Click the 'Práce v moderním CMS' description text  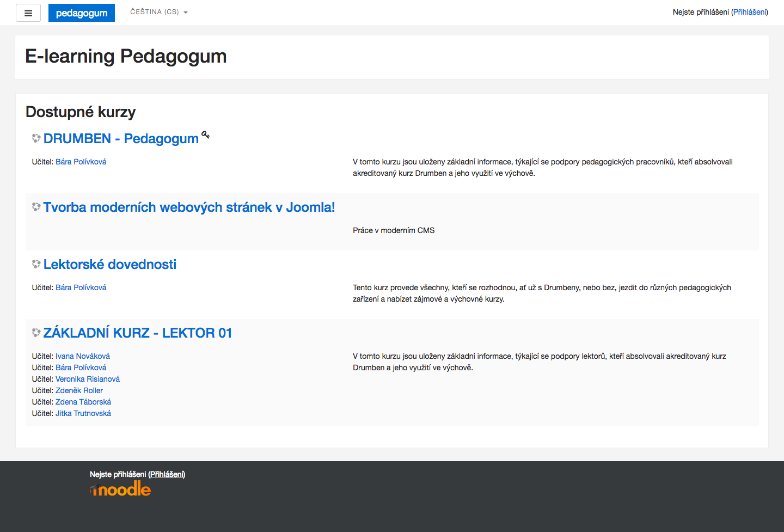coord(394,230)
